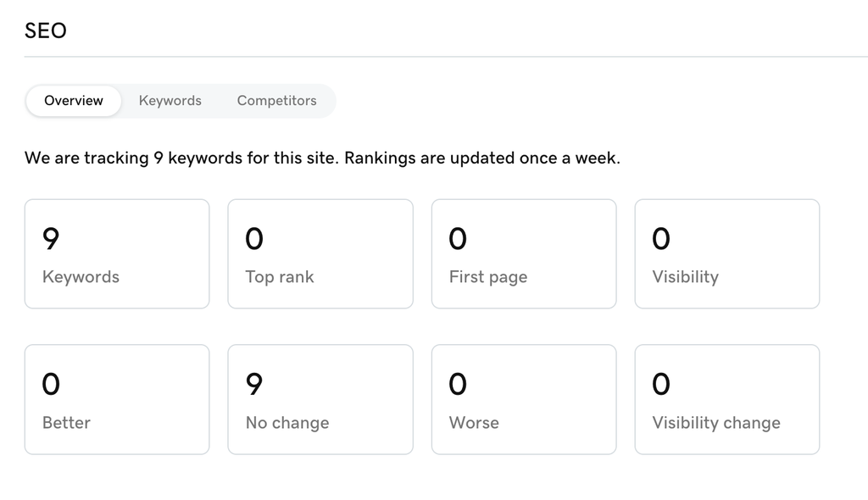Click the 0 value above First page
Screen dimensions: 868x500
coord(458,239)
